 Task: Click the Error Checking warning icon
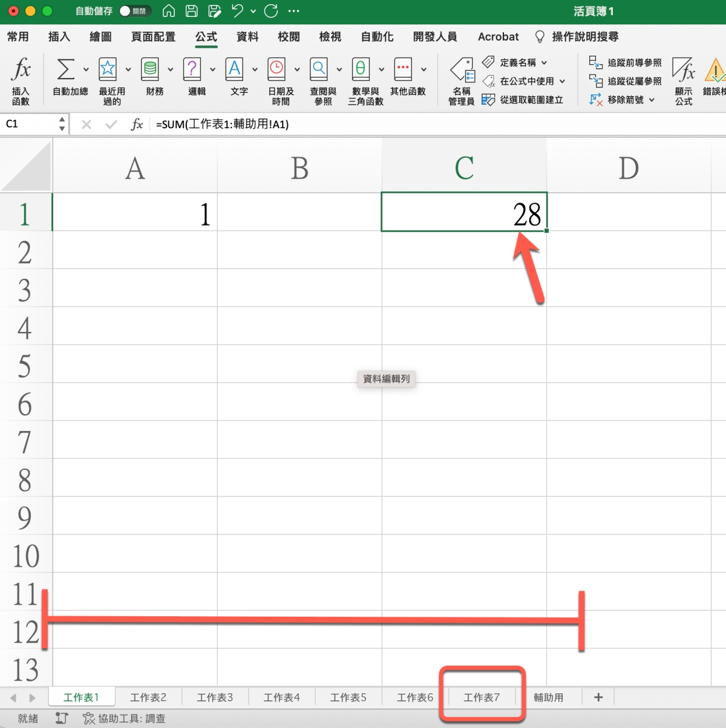click(716, 71)
